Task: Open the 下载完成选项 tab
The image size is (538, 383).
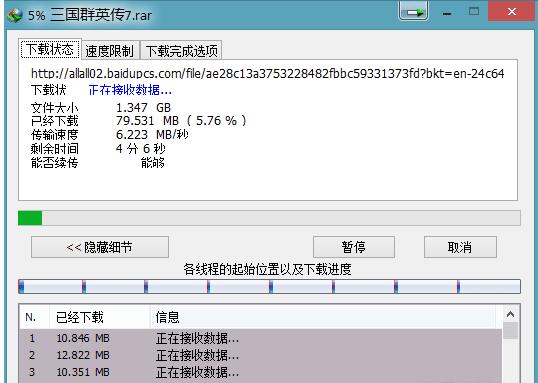Action: (182, 51)
